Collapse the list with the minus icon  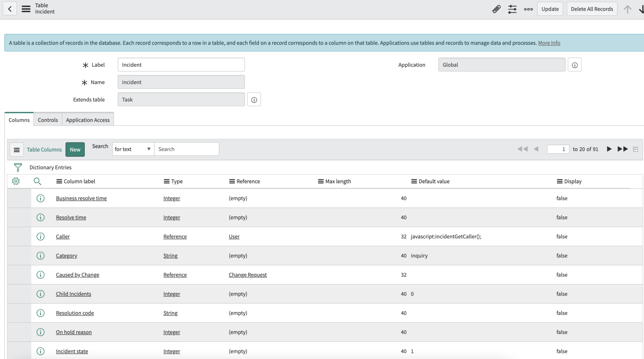click(636, 149)
